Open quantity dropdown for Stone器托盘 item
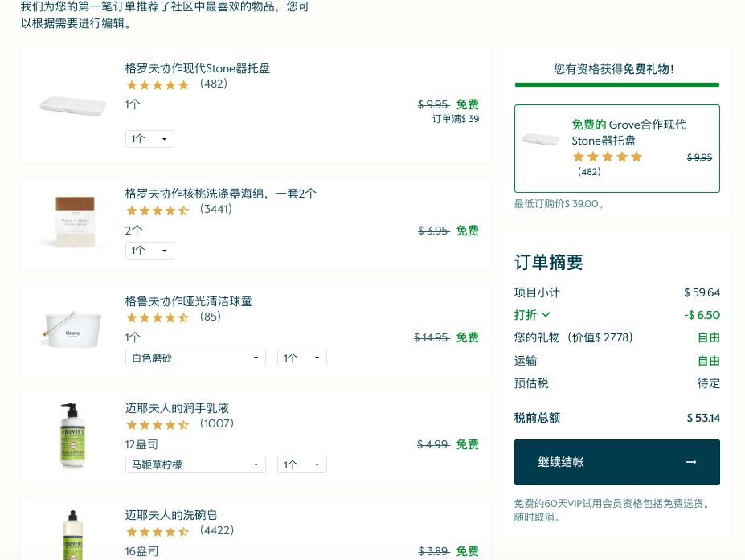This screenshot has width=745, height=560. [x=149, y=139]
